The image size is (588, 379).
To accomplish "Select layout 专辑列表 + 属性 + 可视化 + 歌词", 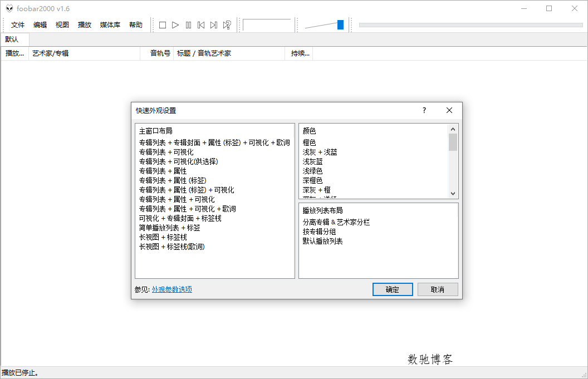I will [187, 209].
